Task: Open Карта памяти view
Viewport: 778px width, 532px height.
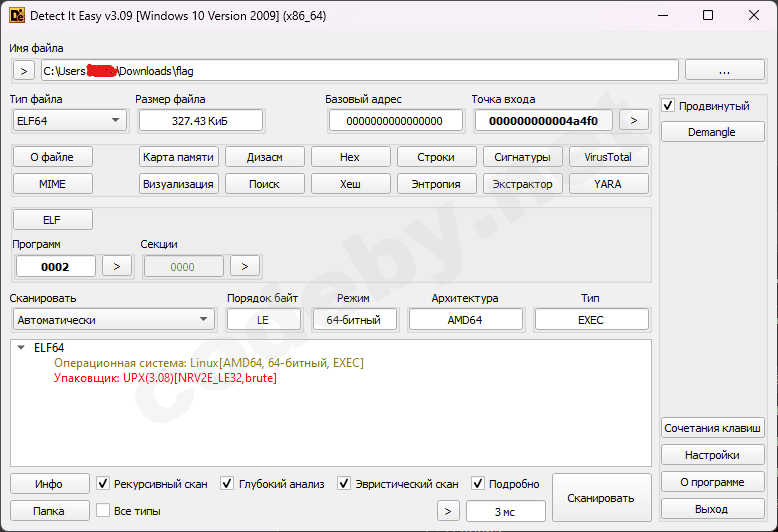Action: [179, 157]
